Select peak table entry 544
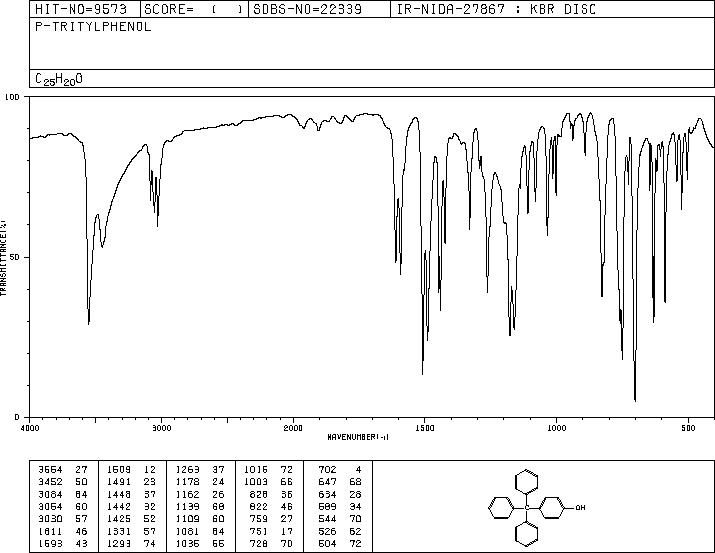 [327, 519]
